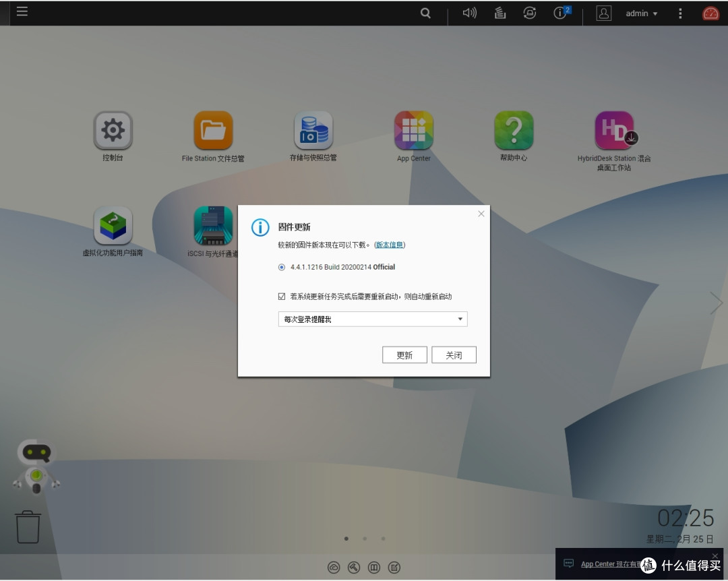Screen dimensions: 728x581
Task: Launch App Center icon
Action: (414, 130)
